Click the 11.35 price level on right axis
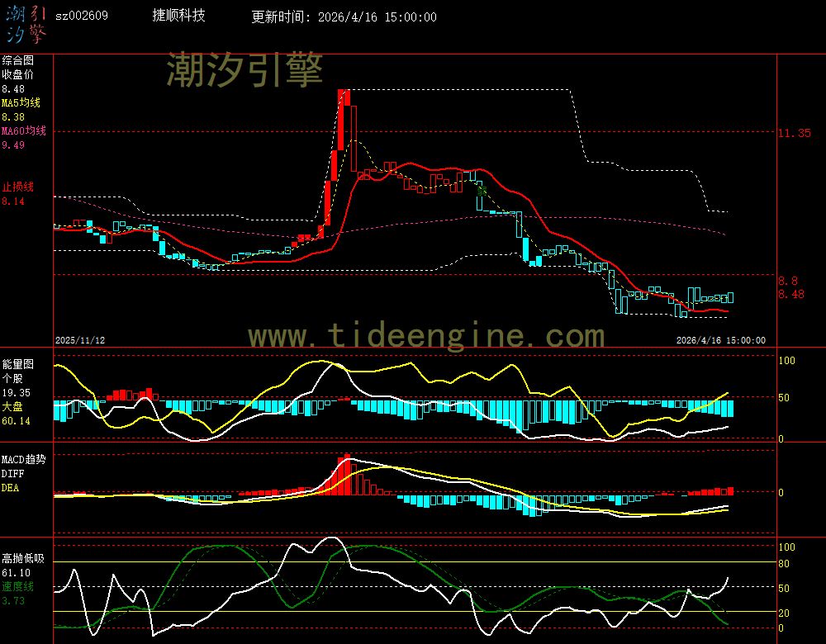 (795, 133)
